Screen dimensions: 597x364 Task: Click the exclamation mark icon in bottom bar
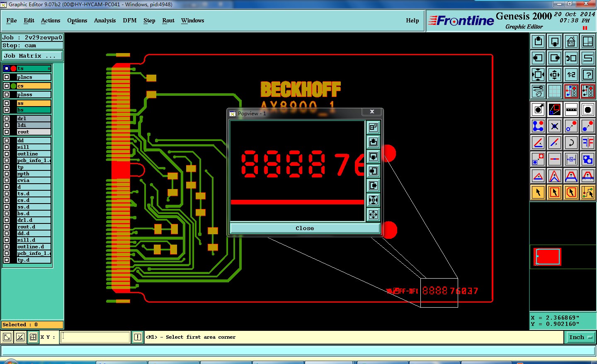click(x=138, y=337)
